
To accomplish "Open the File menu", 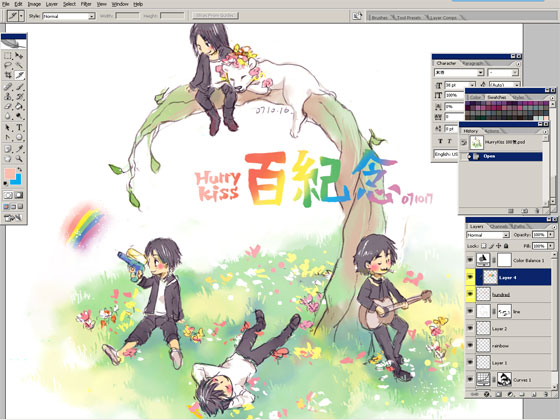I will [6, 4].
